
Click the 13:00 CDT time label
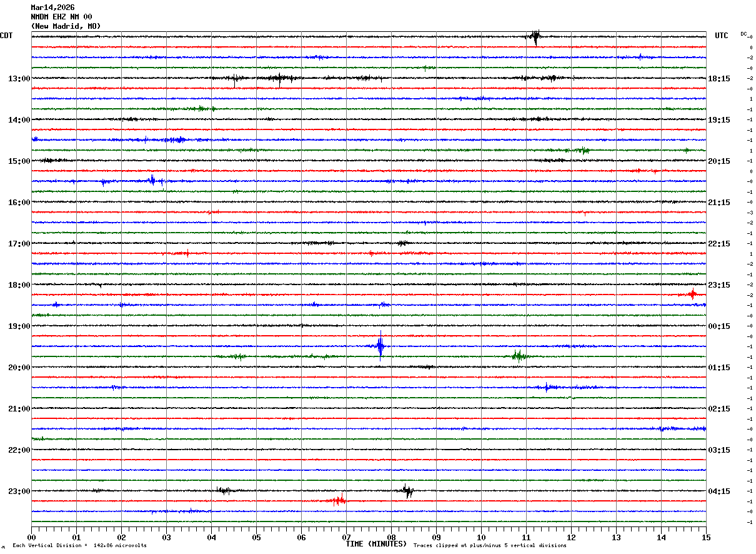click(19, 79)
